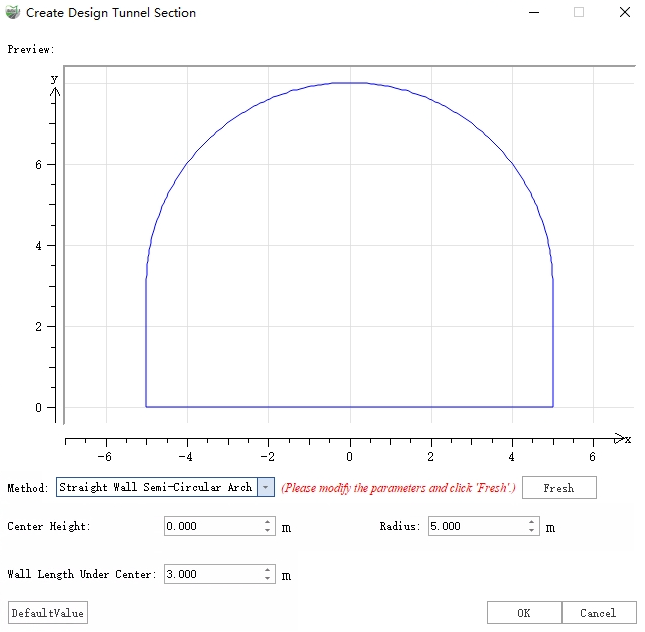This screenshot has width=645, height=632.
Task: Decrease Center Height with the down arrow
Action: pyautogui.click(x=267, y=531)
